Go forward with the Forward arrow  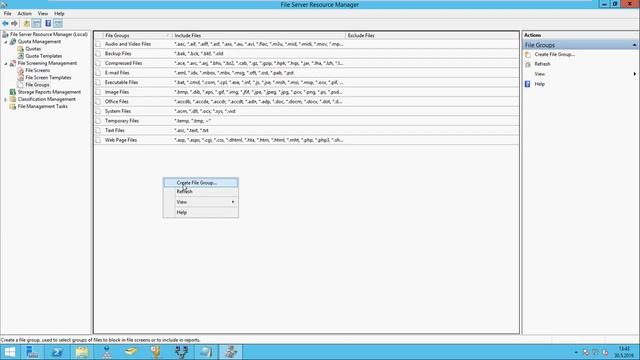pos(14,24)
